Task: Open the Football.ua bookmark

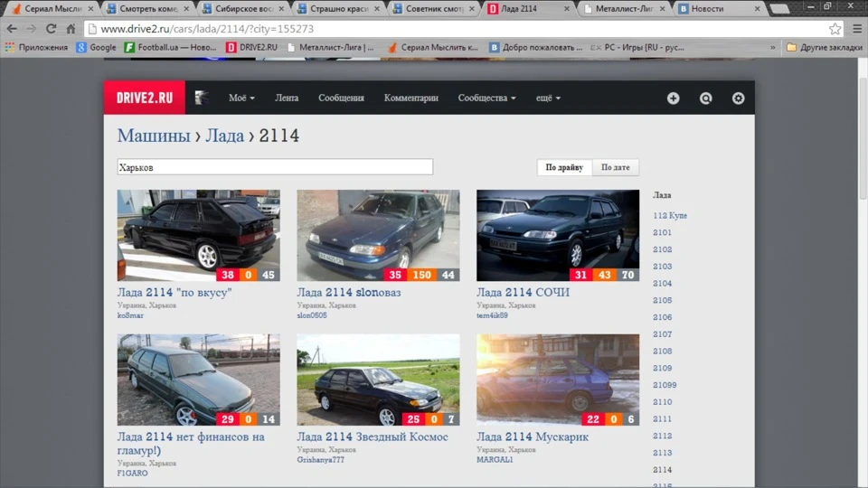Action: pyautogui.click(x=170, y=48)
